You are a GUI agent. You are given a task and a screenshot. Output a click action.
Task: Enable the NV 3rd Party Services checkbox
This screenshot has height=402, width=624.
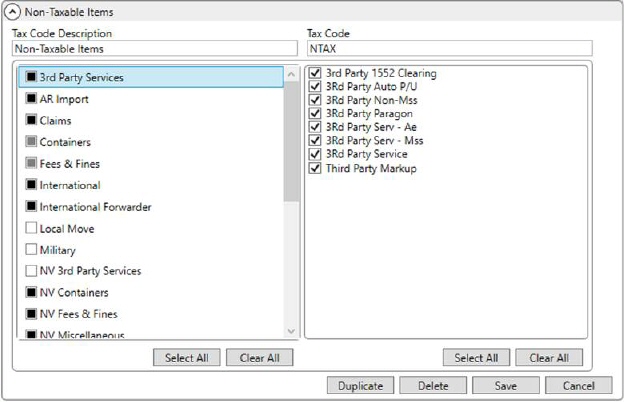point(32,271)
